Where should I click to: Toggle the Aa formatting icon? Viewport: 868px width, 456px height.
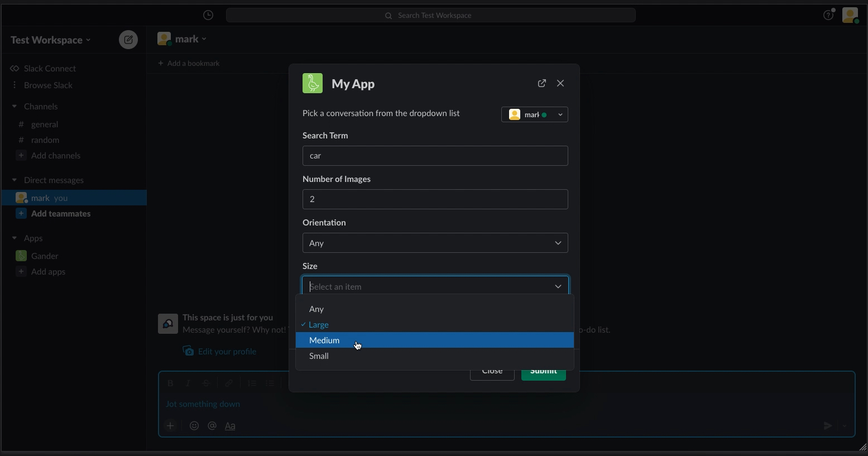click(x=230, y=426)
